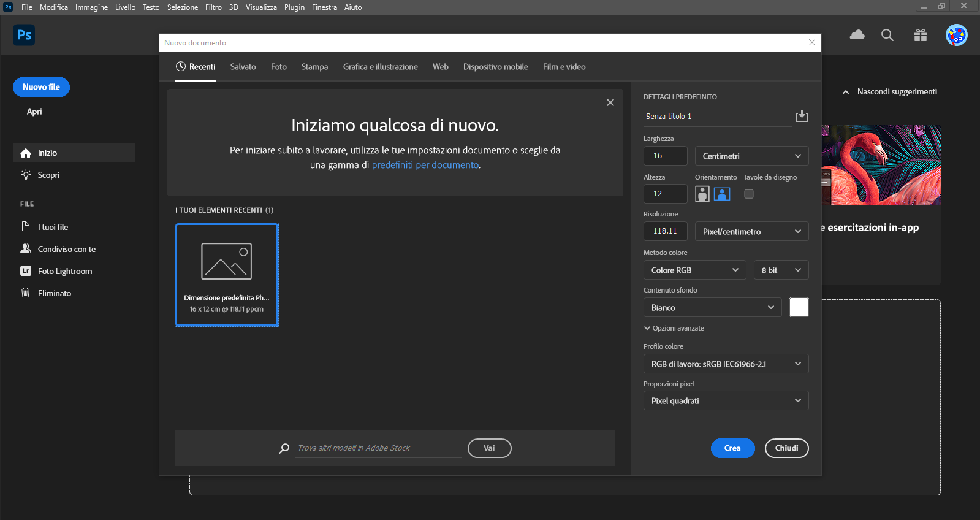Collapse Nascondi suggerimenti panel

coord(890,91)
